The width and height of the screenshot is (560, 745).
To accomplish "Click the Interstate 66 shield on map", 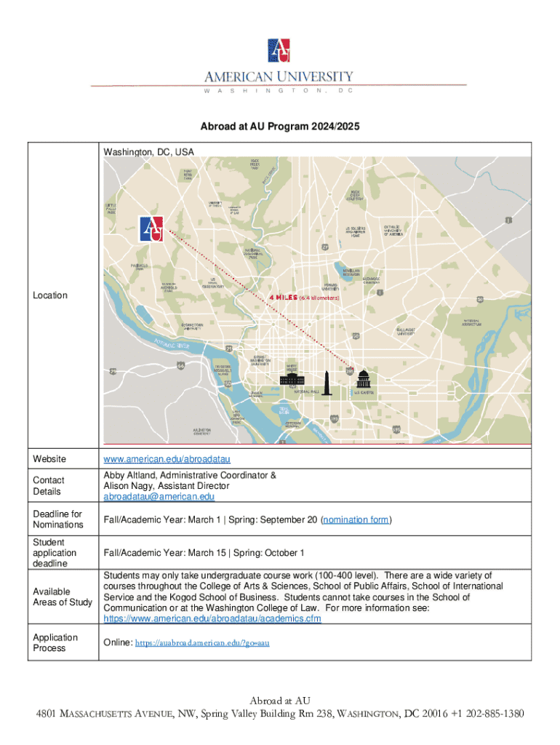I will (x=180, y=365).
